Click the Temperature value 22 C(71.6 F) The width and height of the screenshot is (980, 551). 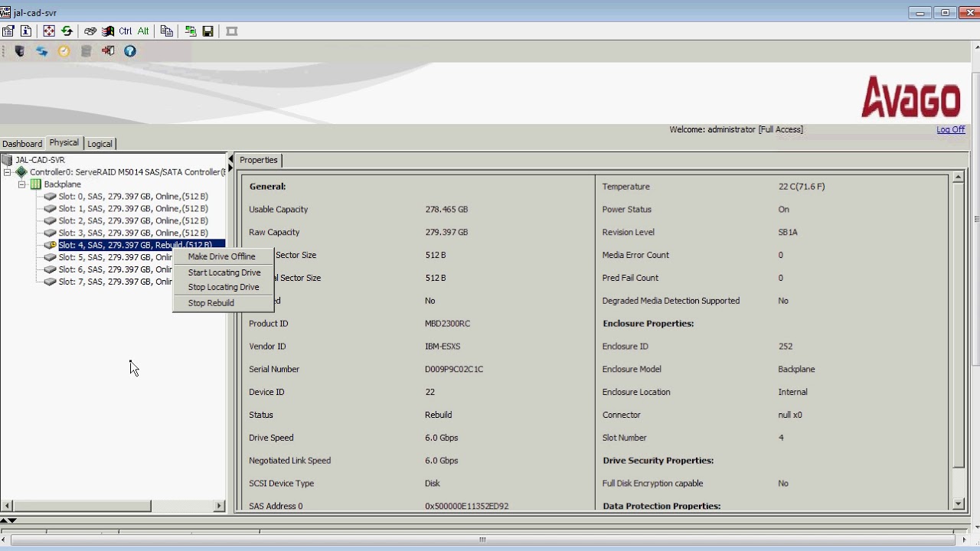(x=802, y=187)
